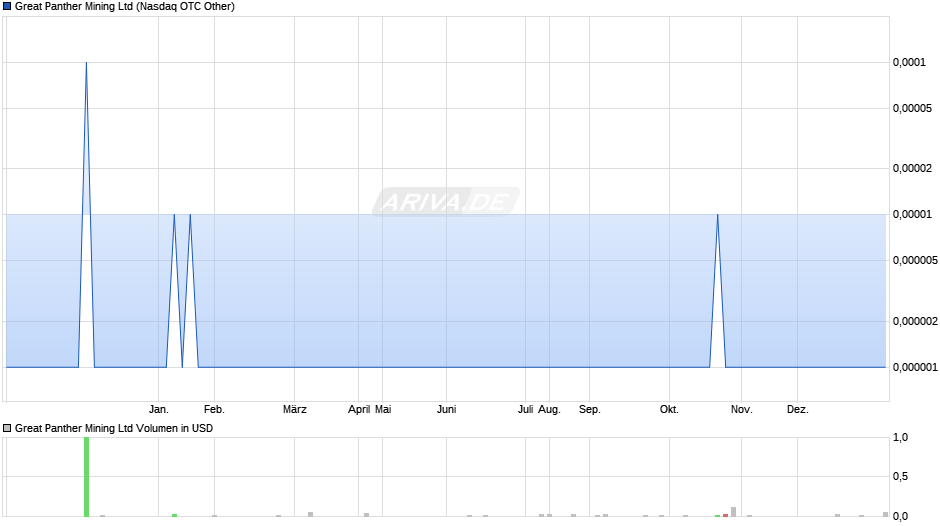Click the price spike peak in late October
Viewport: 940px width, 526px height.
click(x=718, y=215)
